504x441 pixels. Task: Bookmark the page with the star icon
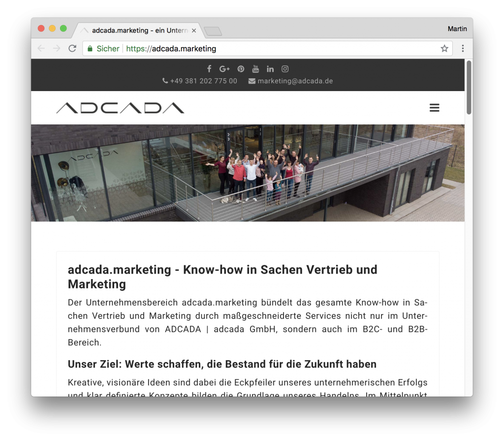443,48
